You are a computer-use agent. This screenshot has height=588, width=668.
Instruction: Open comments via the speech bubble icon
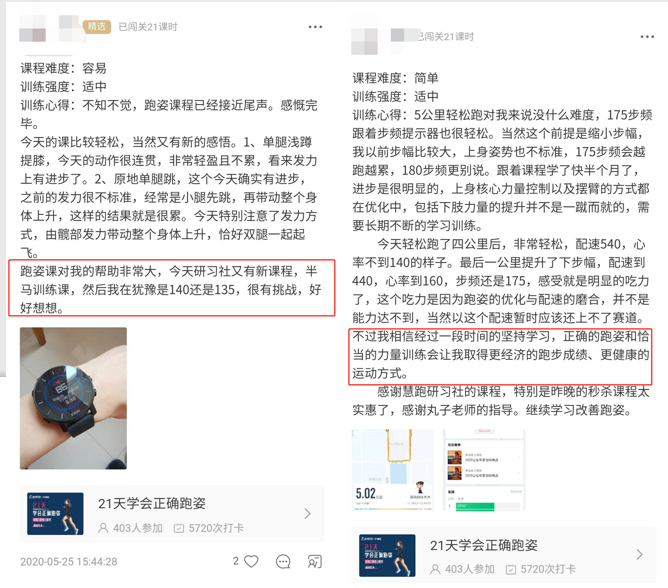(283, 562)
